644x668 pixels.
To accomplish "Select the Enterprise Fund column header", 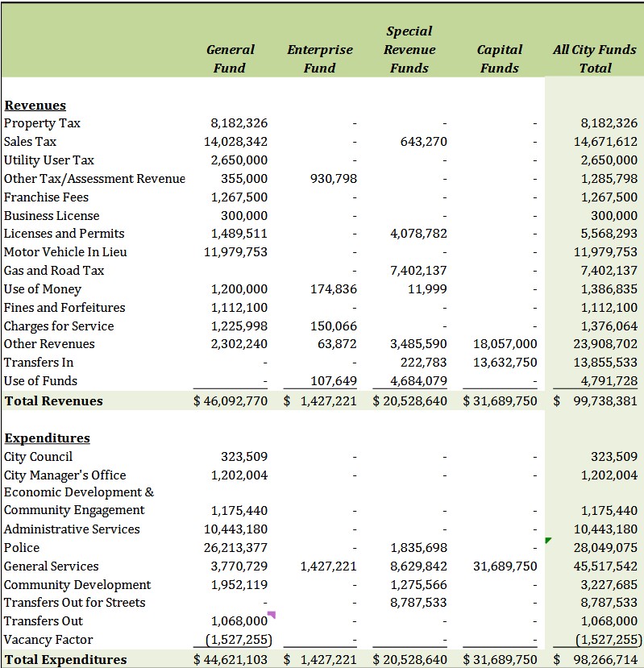I will pos(319,59).
